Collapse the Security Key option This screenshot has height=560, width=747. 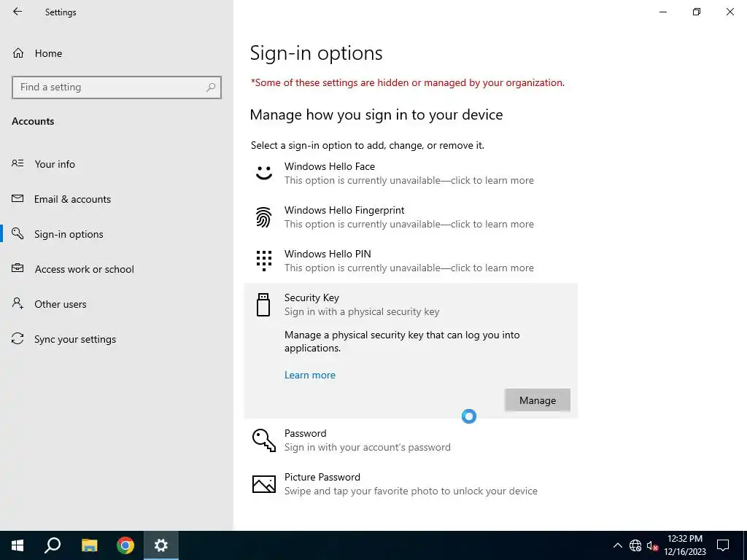point(411,305)
